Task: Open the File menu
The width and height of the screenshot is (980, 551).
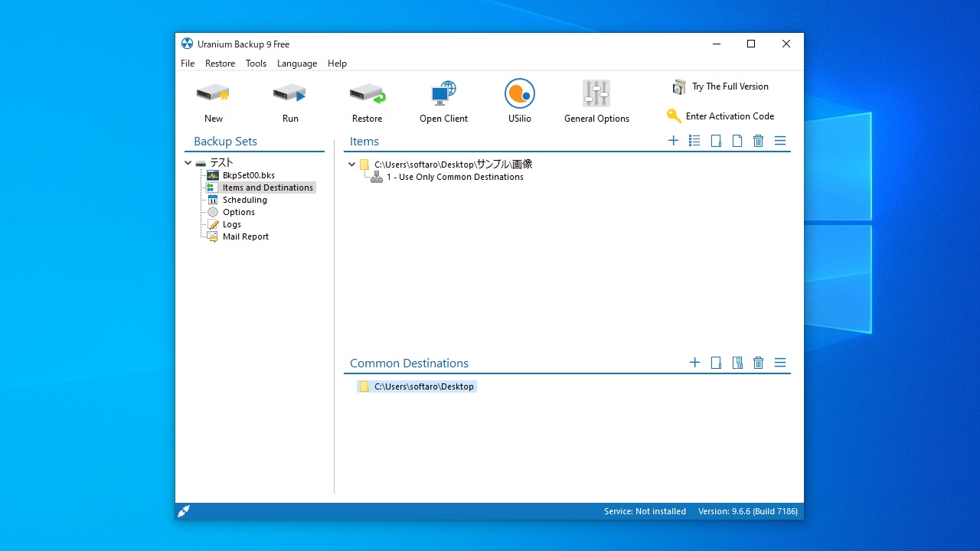Action: click(188, 64)
